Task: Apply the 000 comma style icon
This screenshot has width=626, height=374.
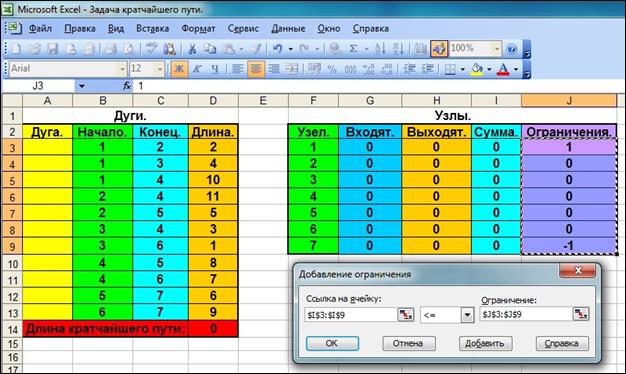Action: tap(350, 69)
